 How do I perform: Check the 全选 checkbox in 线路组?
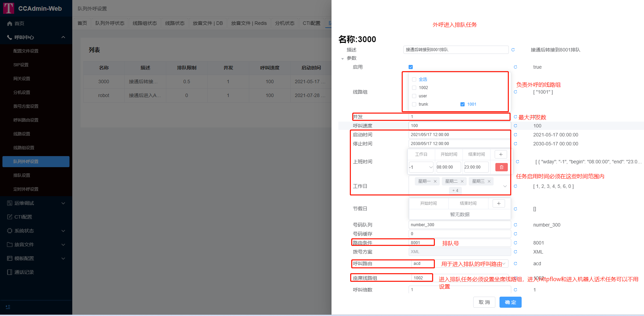pyautogui.click(x=414, y=79)
